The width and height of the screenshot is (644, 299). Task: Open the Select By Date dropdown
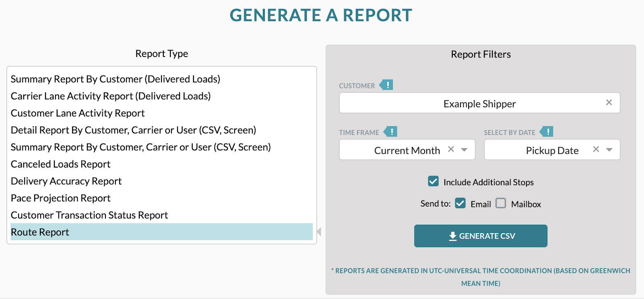(x=610, y=149)
